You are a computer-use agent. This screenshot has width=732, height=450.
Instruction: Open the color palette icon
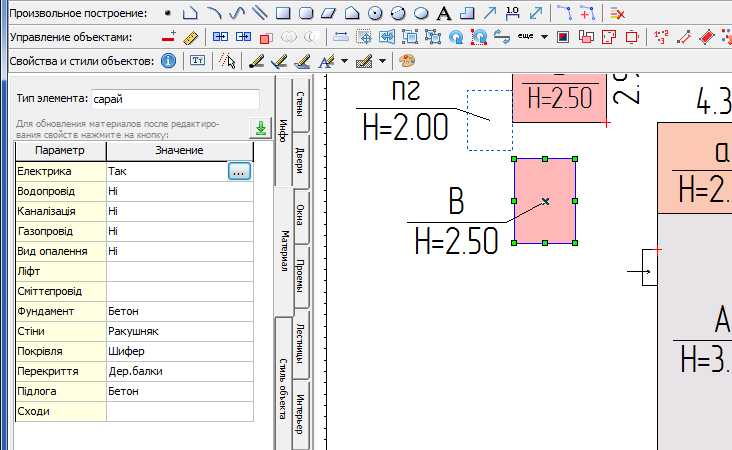pos(406,61)
